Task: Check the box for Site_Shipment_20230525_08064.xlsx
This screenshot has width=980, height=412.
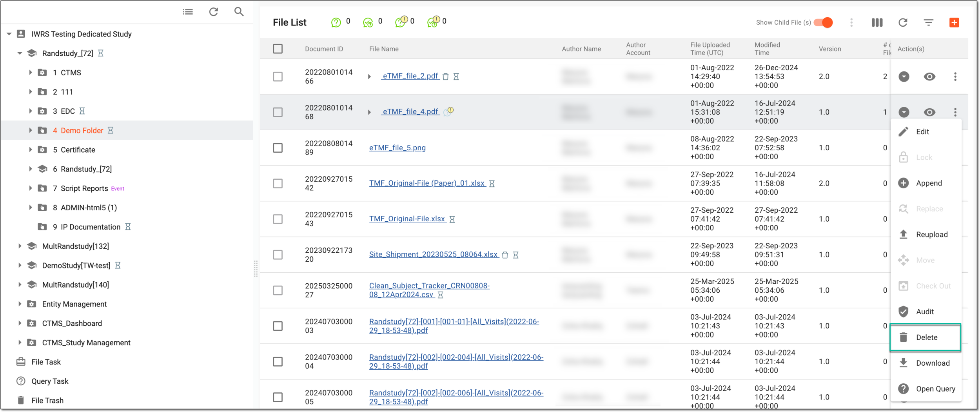Action: coord(278,255)
